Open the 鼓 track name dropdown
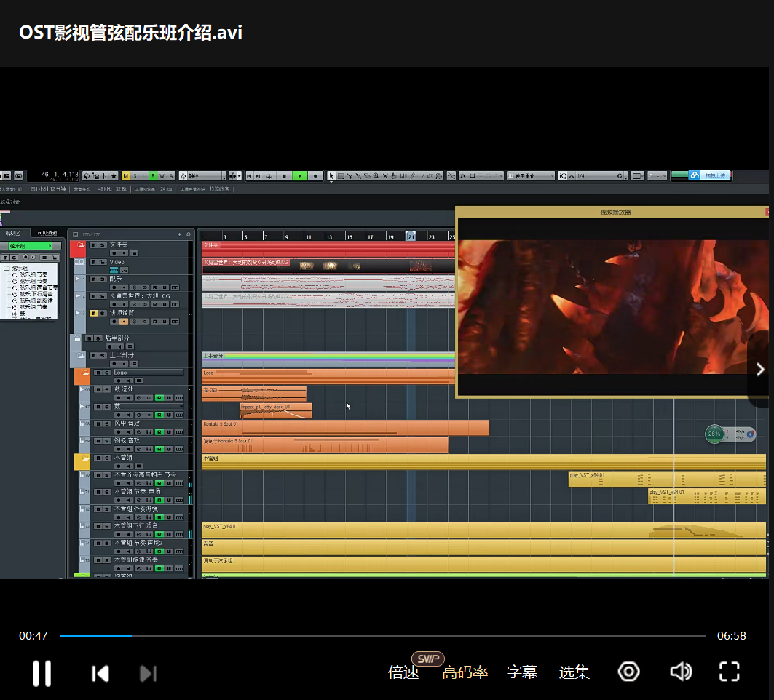This screenshot has height=700, width=774. click(x=181, y=407)
